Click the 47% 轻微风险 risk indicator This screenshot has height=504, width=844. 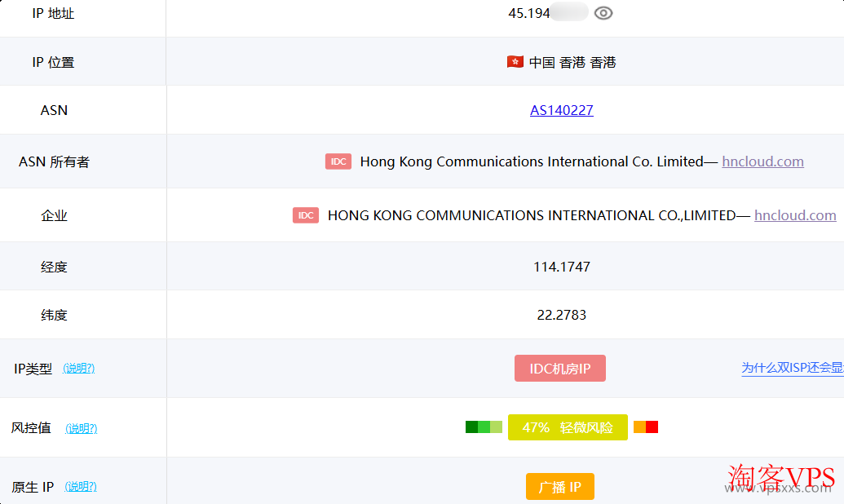coord(568,427)
